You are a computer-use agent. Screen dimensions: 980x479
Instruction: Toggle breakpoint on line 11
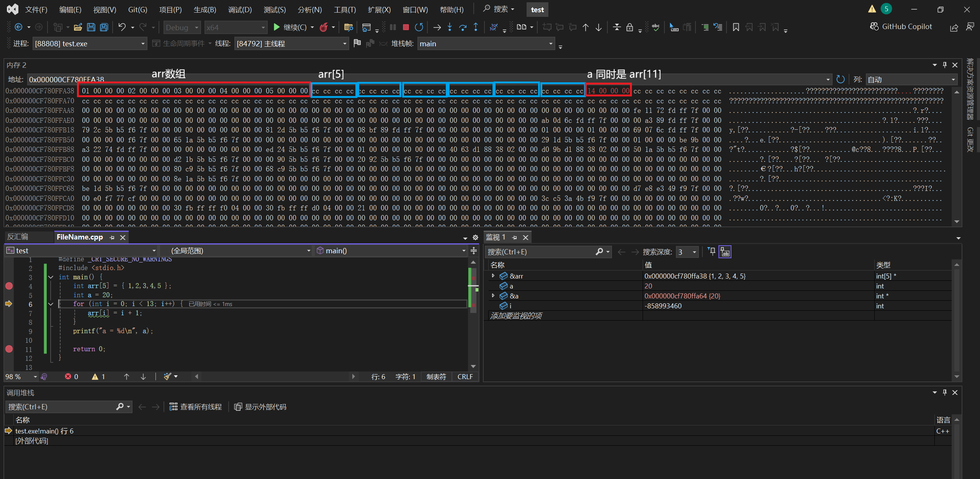9,349
